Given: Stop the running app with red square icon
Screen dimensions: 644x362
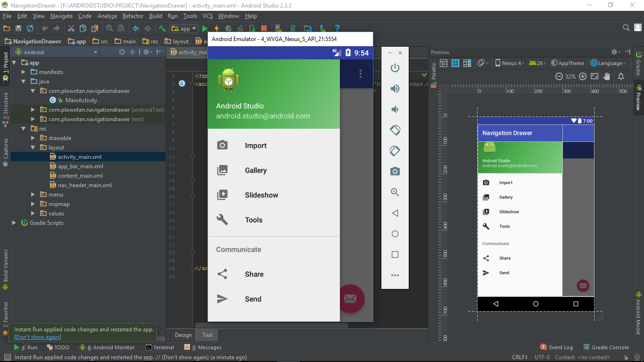Looking at the screenshot, I should point(264,28).
